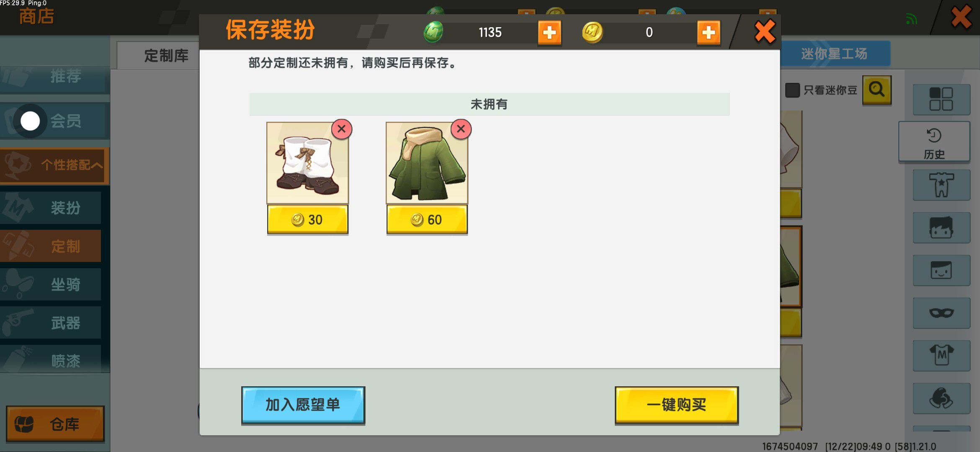980x452 pixels.
Task: Select the green jacket thumbnail
Action: [427, 163]
